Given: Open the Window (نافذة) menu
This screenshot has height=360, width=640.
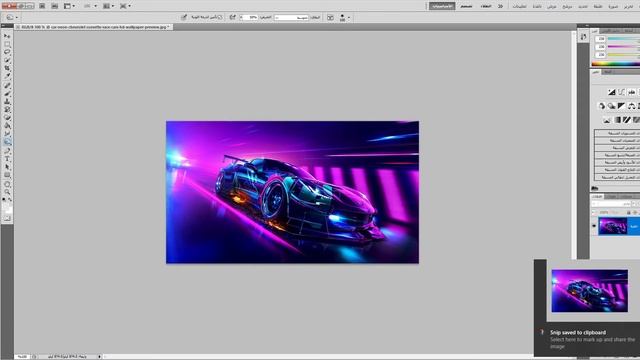Looking at the screenshot, I should click(x=537, y=7).
